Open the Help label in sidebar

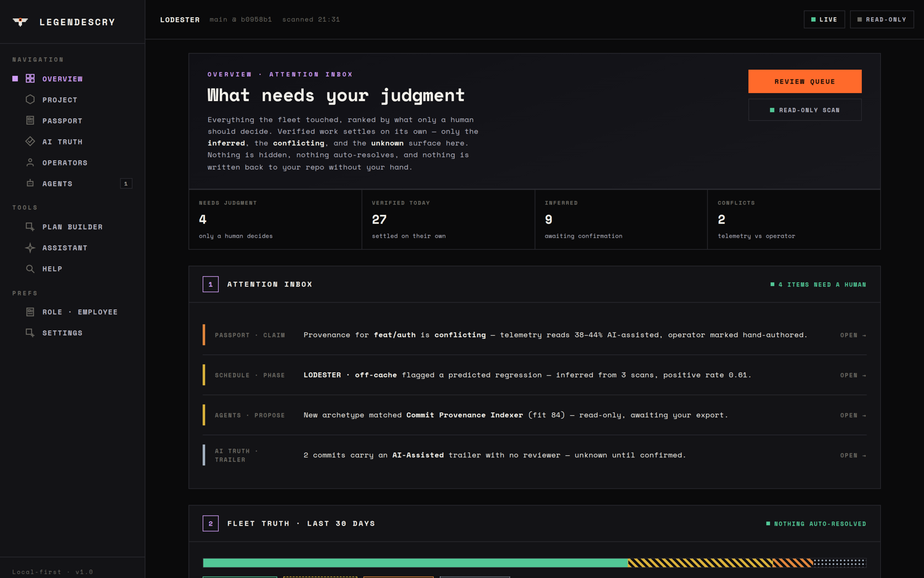[52, 269]
